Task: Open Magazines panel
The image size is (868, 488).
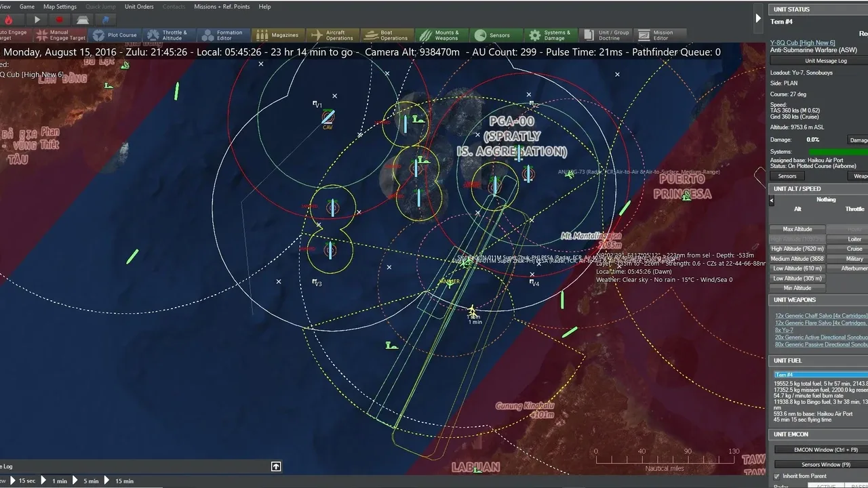Action: (x=277, y=35)
